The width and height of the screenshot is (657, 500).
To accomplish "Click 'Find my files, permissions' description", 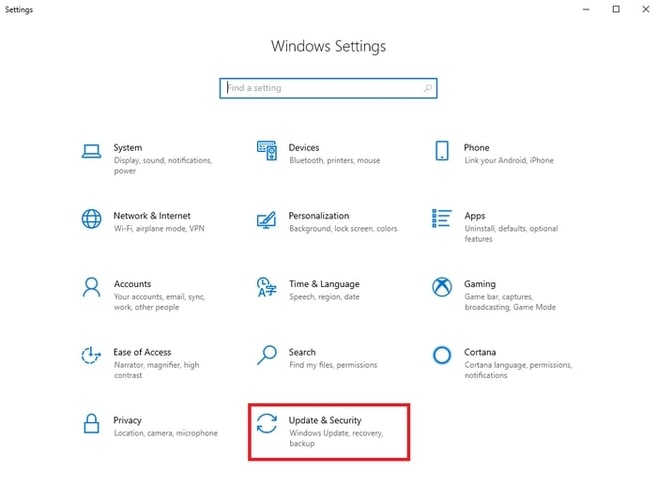I will [x=333, y=365].
